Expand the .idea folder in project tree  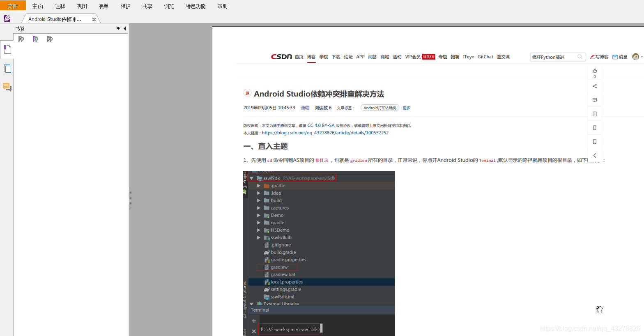(x=259, y=193)
